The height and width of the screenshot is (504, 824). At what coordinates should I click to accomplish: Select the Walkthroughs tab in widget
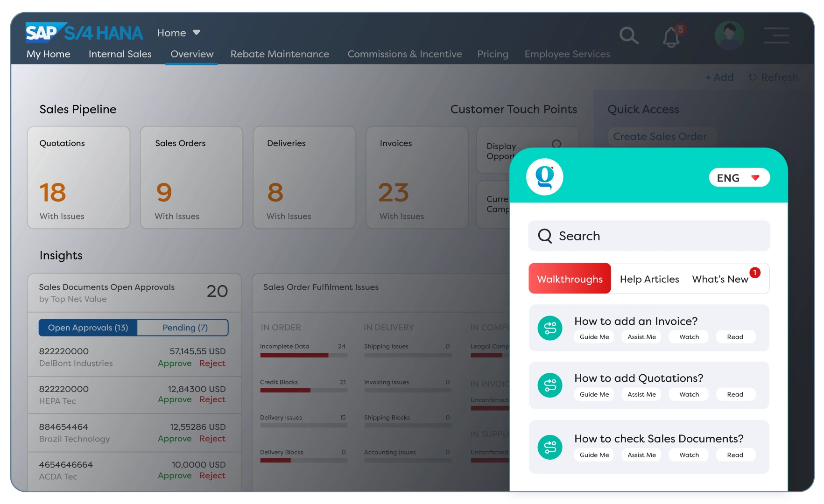570,279
